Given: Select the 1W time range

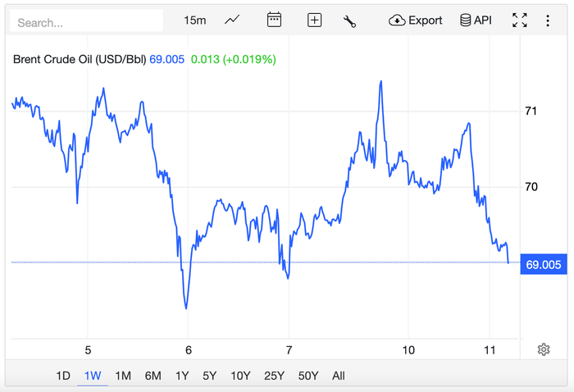Looking at the screenshot, I should (93, 376).
